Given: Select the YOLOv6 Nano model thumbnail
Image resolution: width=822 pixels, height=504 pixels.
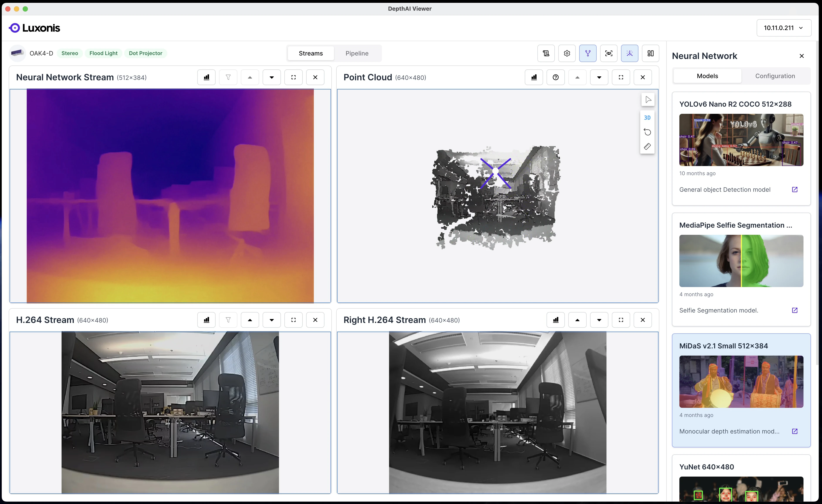Looking at the screenshot, I should pos(741,140).
